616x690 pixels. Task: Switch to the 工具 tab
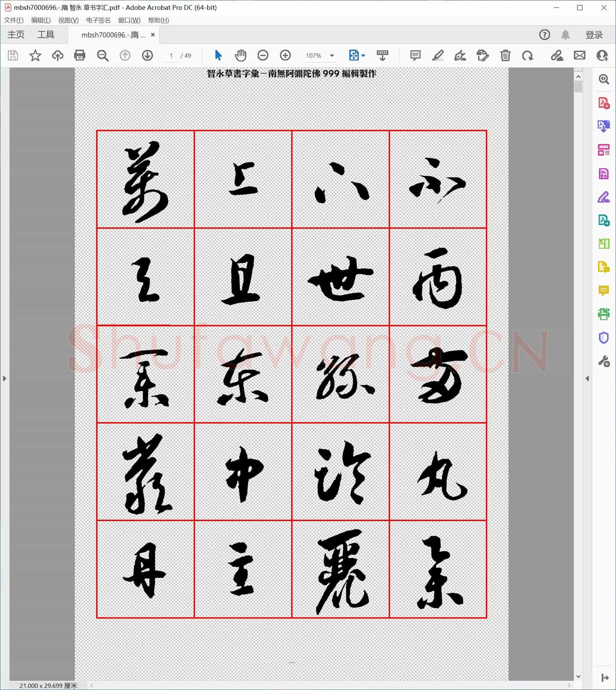pos(46,34)
